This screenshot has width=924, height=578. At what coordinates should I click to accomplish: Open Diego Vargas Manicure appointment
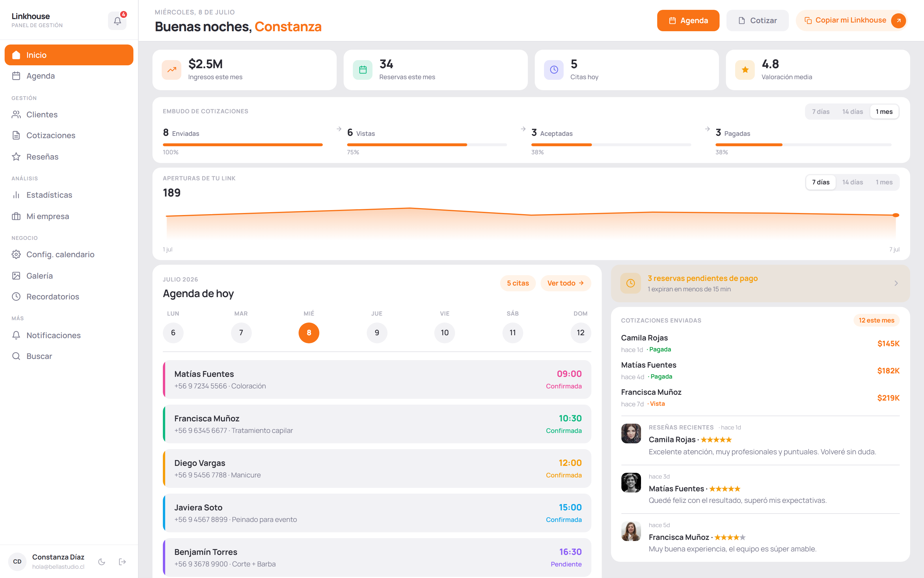(377, 469)
